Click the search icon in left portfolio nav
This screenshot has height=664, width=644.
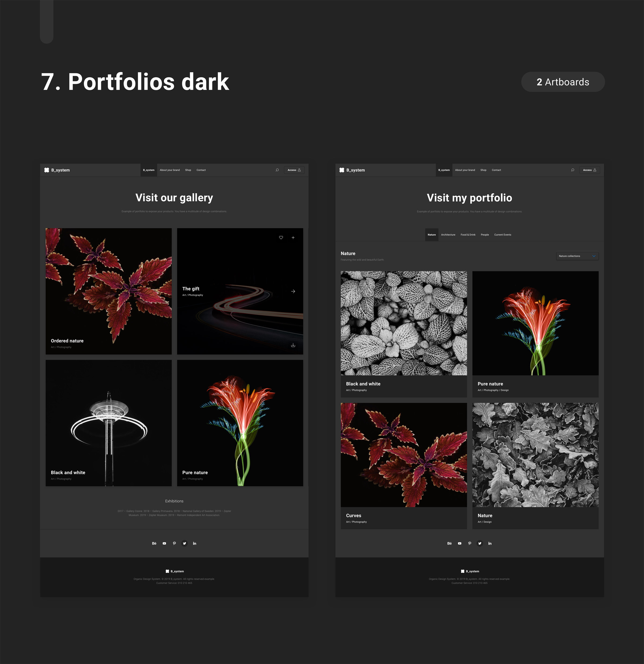(x=277, y=170)
